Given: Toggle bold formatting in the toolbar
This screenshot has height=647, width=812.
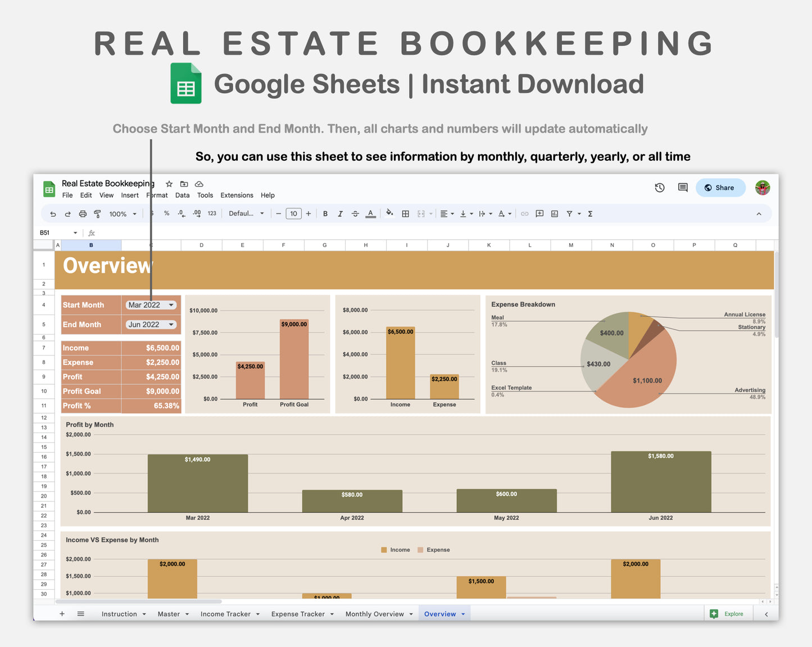Looking at the screenshot, I should [x=325, y=213].
